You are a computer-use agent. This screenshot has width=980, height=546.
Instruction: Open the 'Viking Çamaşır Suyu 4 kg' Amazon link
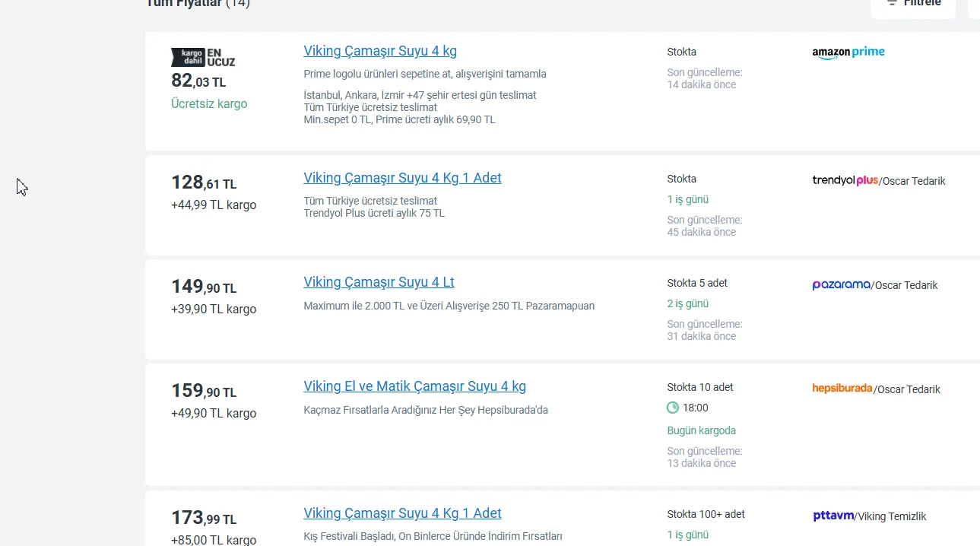click(380, 51)
